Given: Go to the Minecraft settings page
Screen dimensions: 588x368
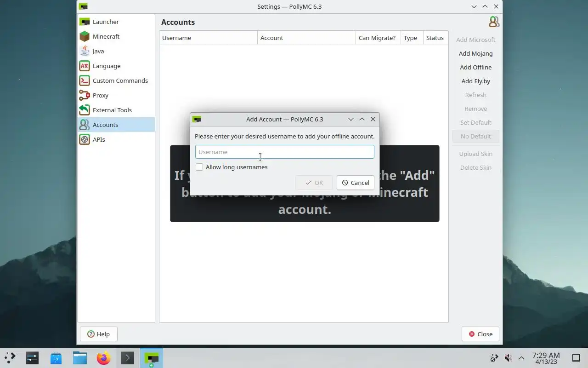Looking at the screenshot, I should [116, 36].
